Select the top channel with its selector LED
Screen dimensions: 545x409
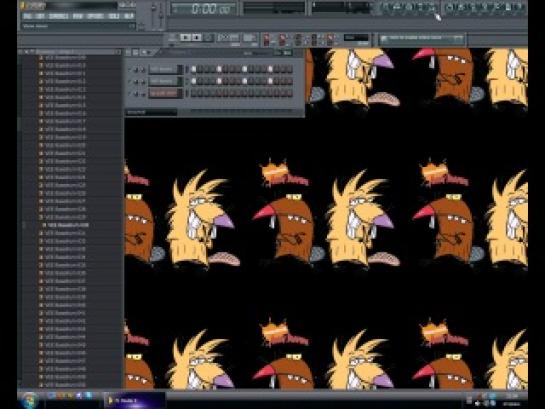pyautogui.click(x=187, y=69)
